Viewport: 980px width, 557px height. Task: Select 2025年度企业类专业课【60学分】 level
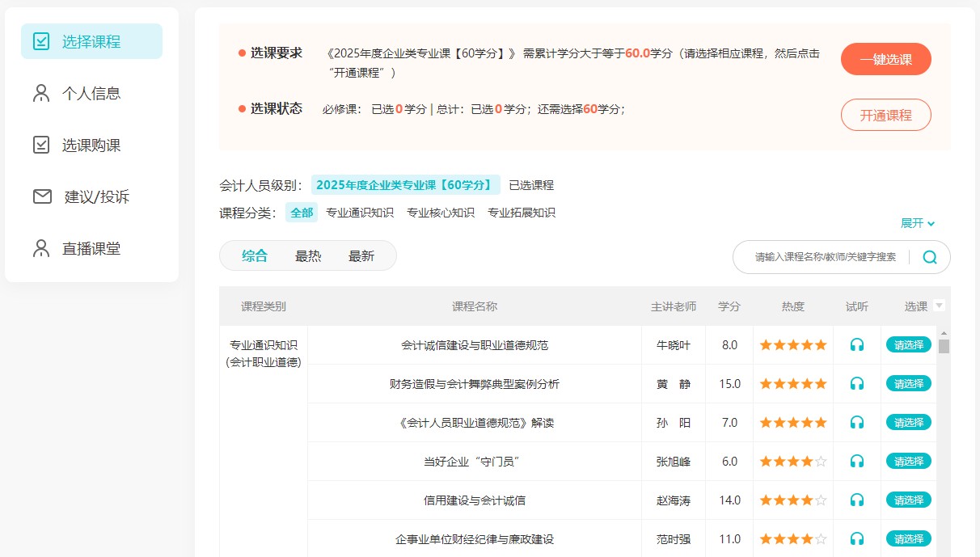(x=405, y=185)
